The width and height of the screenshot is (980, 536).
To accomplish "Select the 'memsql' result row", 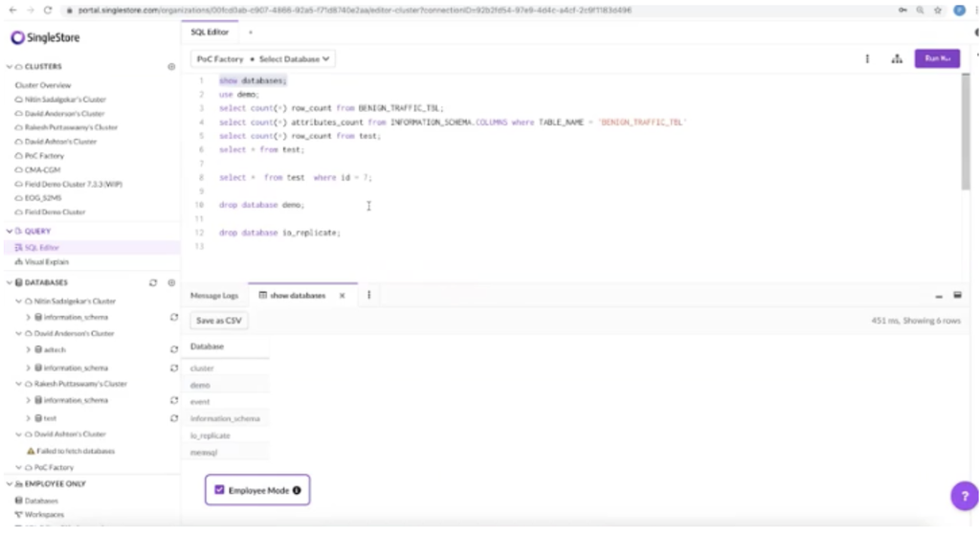I will pos(227,453).
